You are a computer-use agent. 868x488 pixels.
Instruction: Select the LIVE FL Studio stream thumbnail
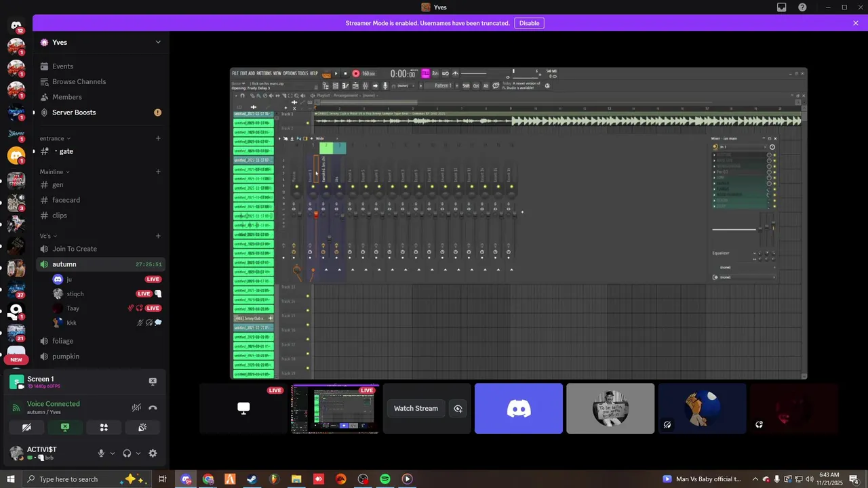(335, 409)
